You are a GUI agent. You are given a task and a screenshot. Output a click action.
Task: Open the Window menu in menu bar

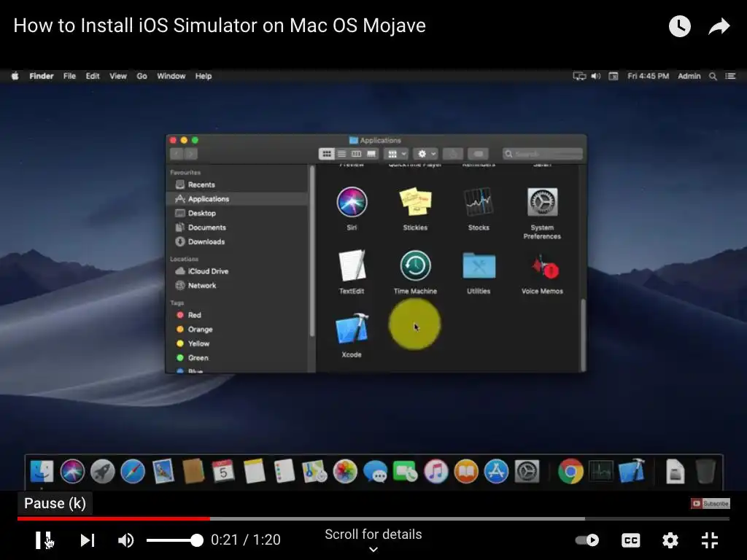click(171, 76)
